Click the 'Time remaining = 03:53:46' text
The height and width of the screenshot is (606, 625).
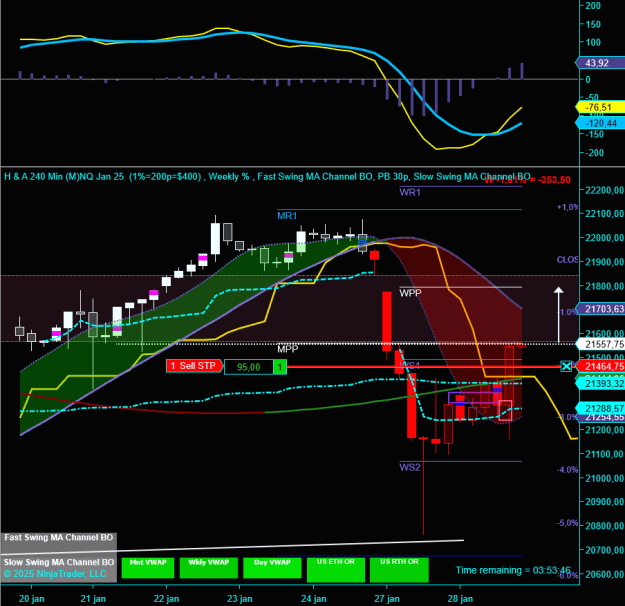point(513,571)
